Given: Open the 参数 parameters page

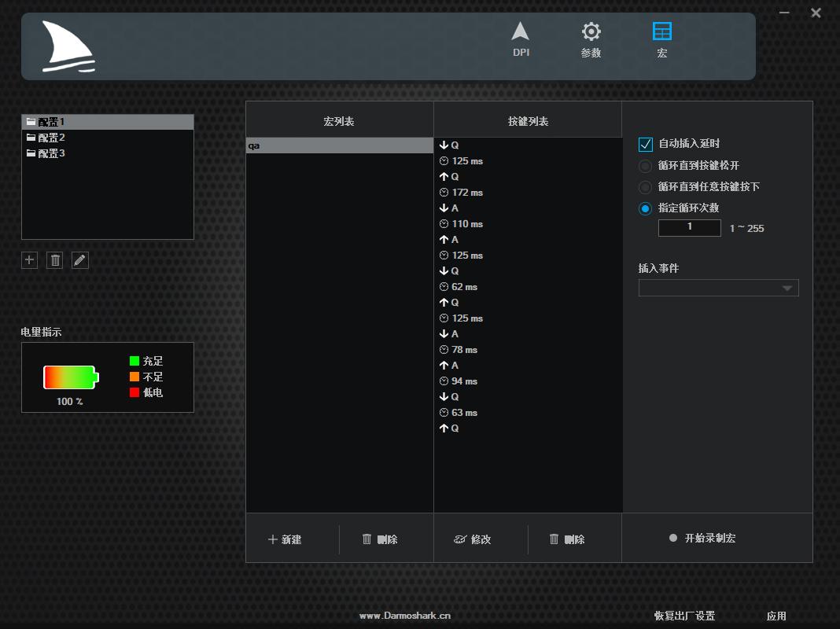Looking at the screenshot, I should click(x=591, y=39).
